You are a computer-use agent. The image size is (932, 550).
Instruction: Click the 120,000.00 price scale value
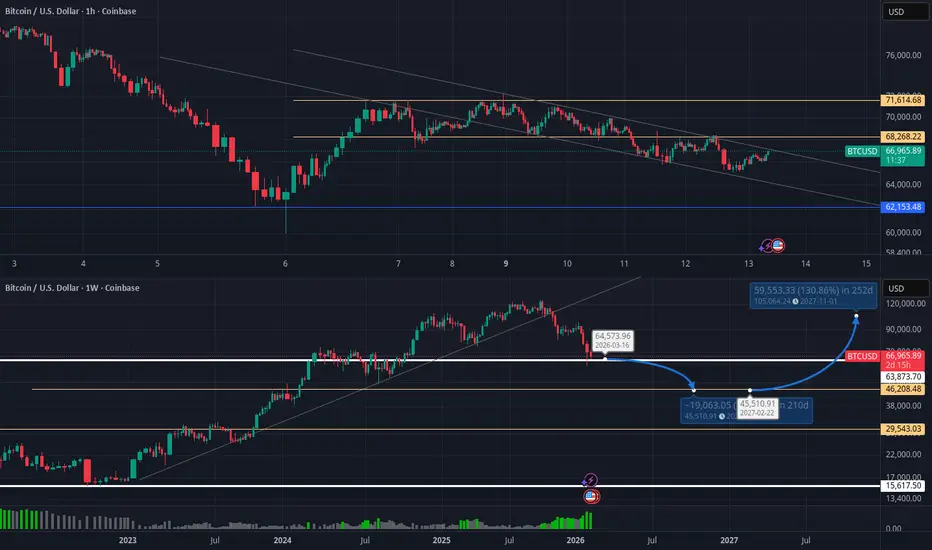pos(905,303)
